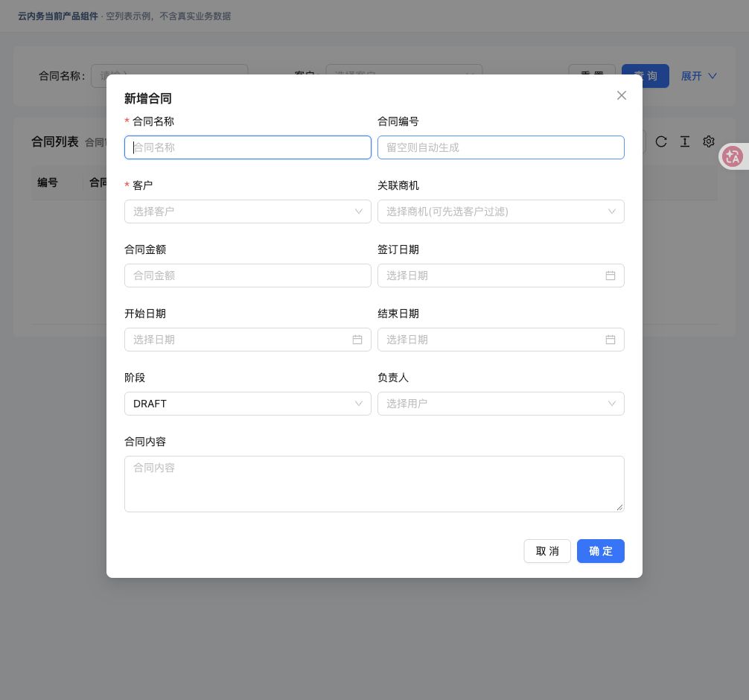Open the table settings gear icon
Screen dimensions: 749x700
coord(708,141)
